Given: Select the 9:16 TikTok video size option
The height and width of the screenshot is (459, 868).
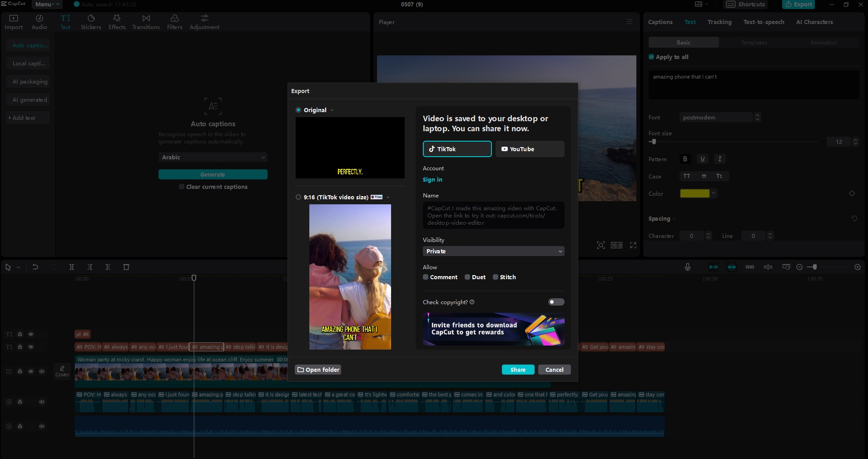Looking at the screenshot, I should coord(298,197).
